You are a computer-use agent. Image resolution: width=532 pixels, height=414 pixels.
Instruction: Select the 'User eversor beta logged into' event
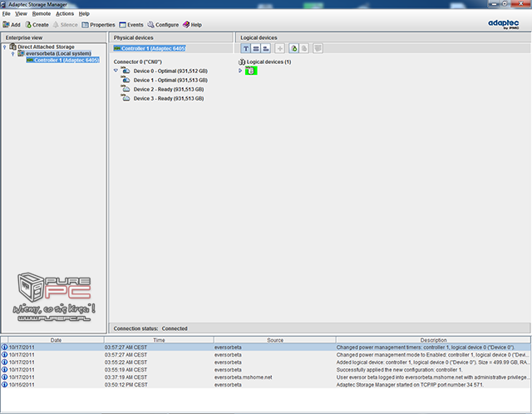266,377
